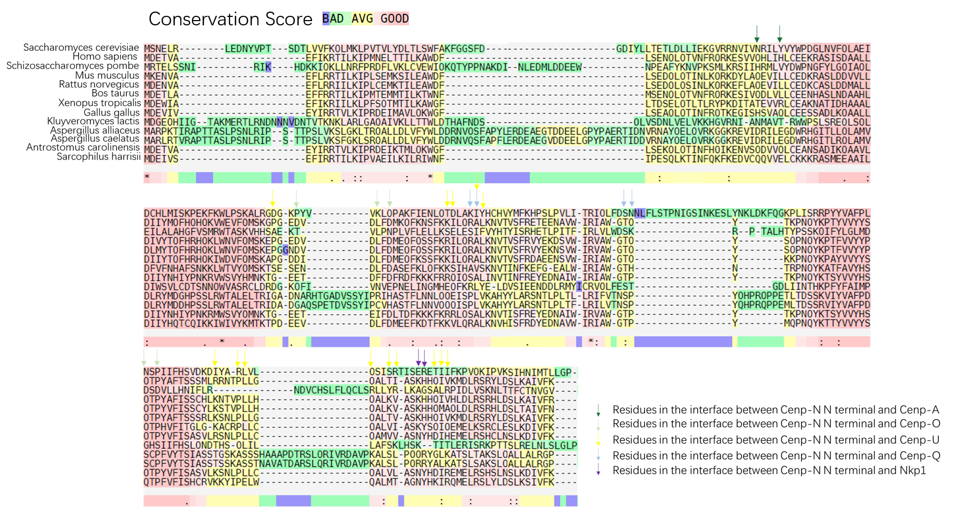This screenshot has height=507, width=980.
Task: Click the legend text ending in "Nkp1"
Action: tap(769, 471)
